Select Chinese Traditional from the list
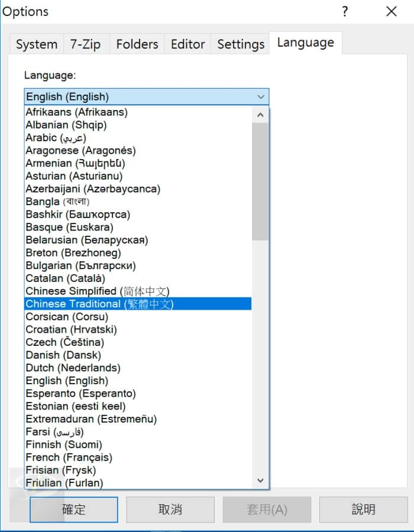Viewport: 414px width, 532px height. click(x=99, y=304)
